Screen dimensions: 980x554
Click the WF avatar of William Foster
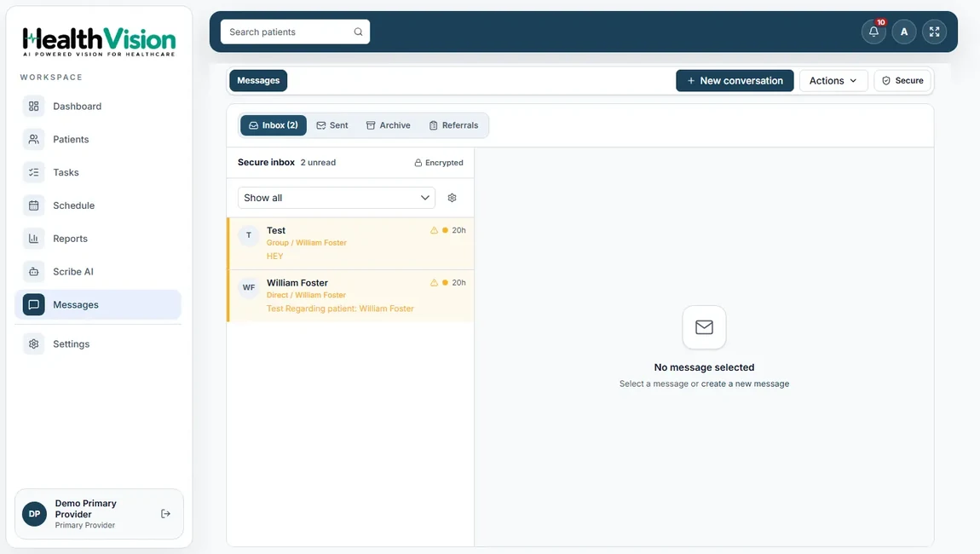249,288
